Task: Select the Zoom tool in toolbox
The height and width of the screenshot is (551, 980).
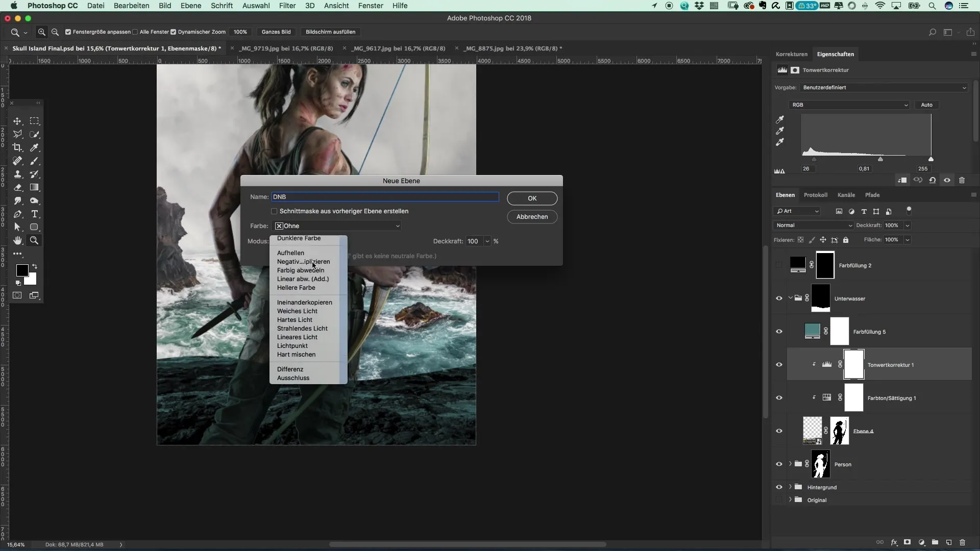Action: click(34, 240)
